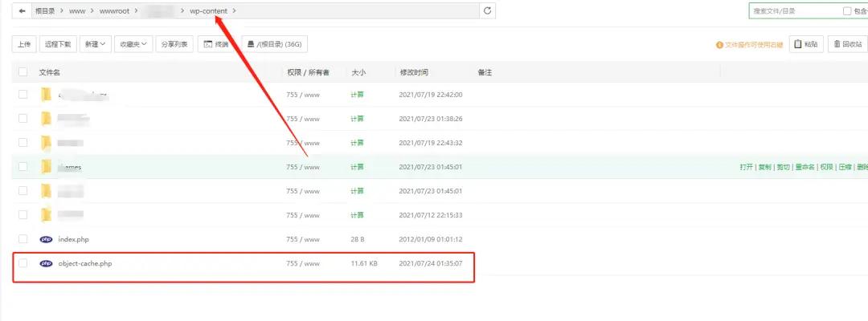Expand the 收藏夹 favorites dropdown
The image size is (868, 321).
click(133, 44)
